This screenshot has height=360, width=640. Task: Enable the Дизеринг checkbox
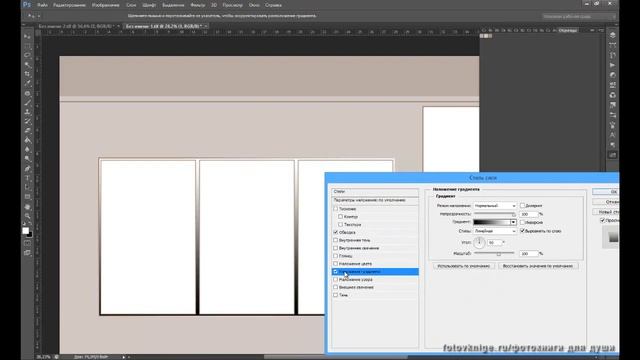coord(522,205)
